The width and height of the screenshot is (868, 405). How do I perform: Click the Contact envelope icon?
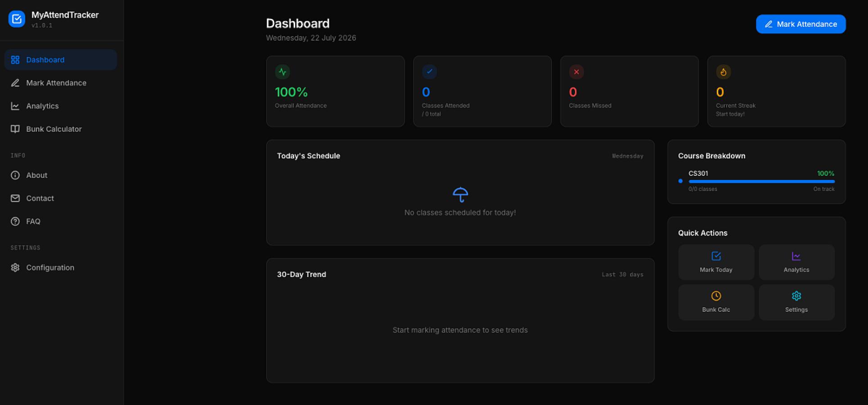pyautogui.click(x=15, y=198)
